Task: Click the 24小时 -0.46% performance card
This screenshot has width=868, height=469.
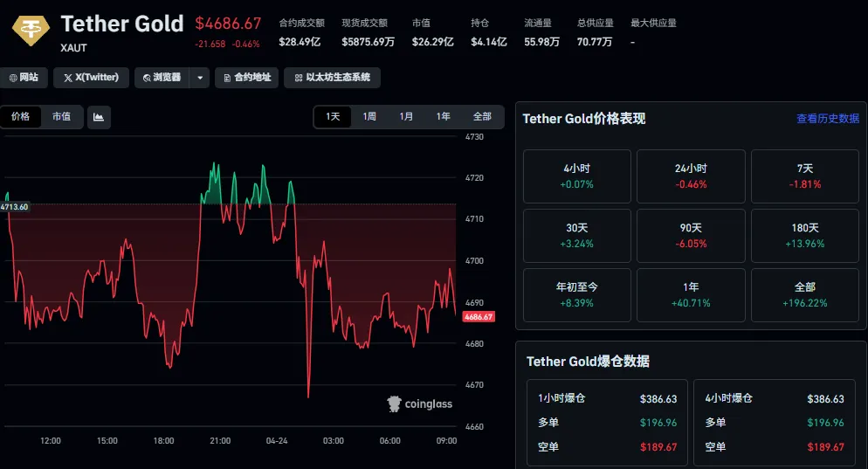Action: click(x=691, y=176)
